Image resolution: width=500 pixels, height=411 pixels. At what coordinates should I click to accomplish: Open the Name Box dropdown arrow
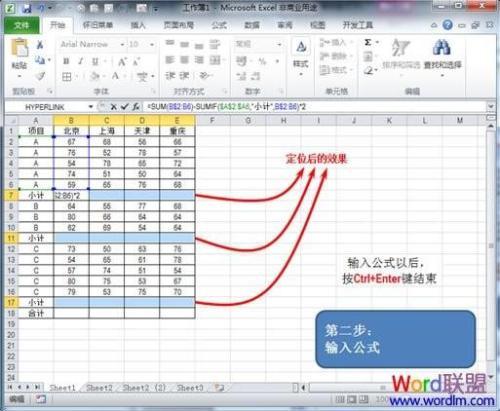[91, 107]
